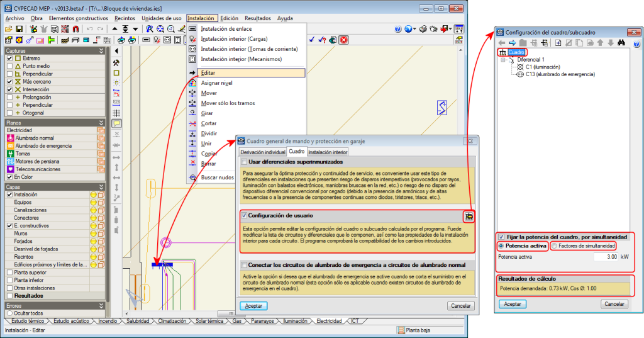This screenshot has width=644, height=338.
Task: Enable Punto medio snap checkbox
Action: [x=9, y=66]
